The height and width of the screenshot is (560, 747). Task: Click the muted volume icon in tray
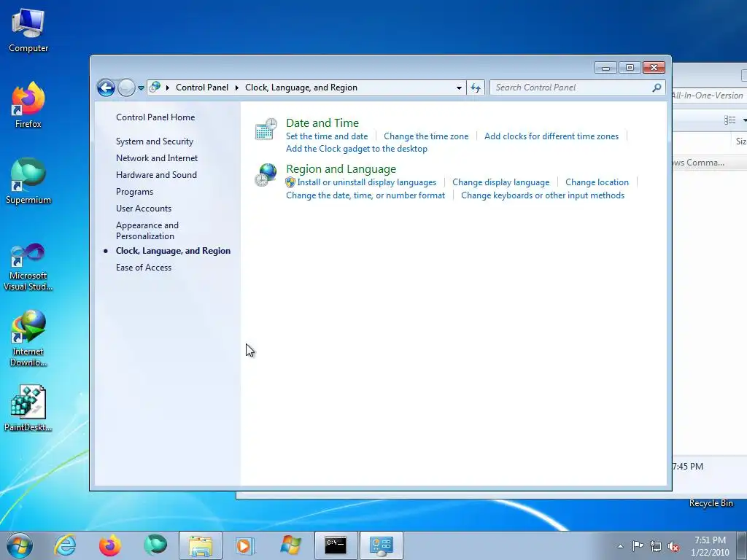673,546
